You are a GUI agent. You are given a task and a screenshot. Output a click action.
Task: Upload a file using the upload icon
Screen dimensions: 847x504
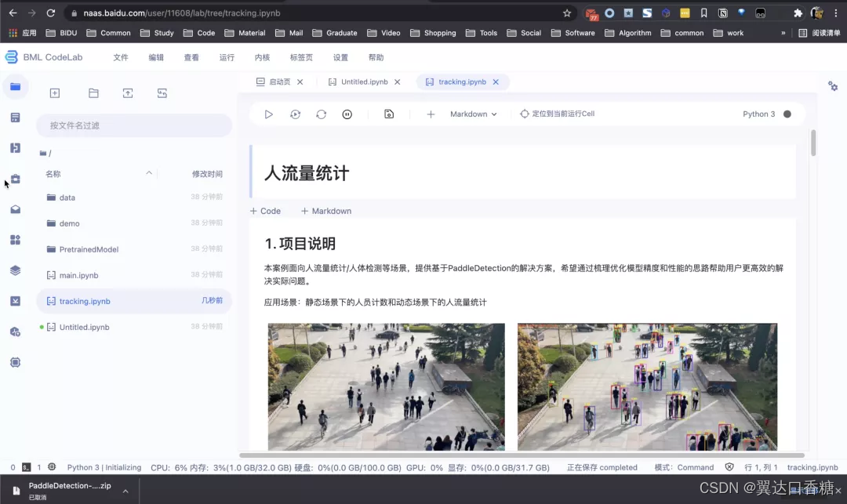click(128, 92)
